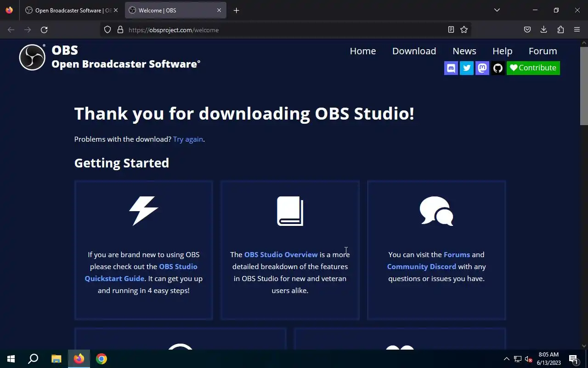588x368 pixels.
Task: Go back to previous page
Action: pos(11,30)
